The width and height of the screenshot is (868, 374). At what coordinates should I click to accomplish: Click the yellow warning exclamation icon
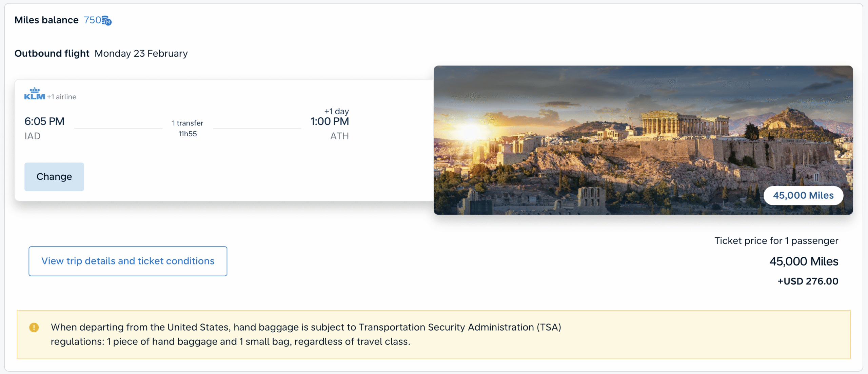(34, 327)
